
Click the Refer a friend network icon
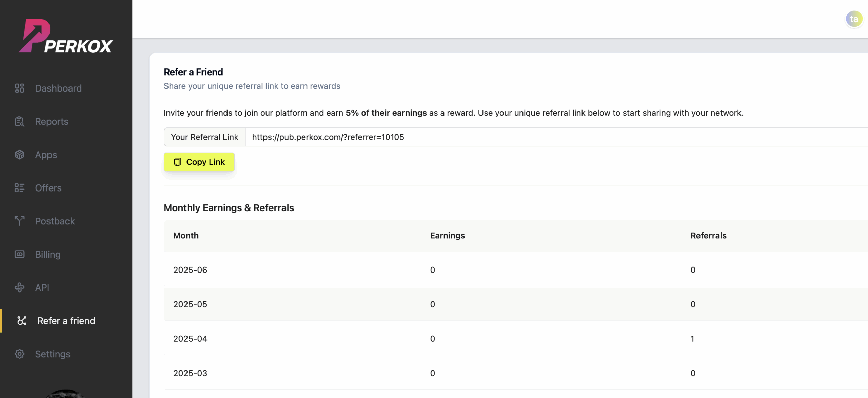tap(22, 321)
